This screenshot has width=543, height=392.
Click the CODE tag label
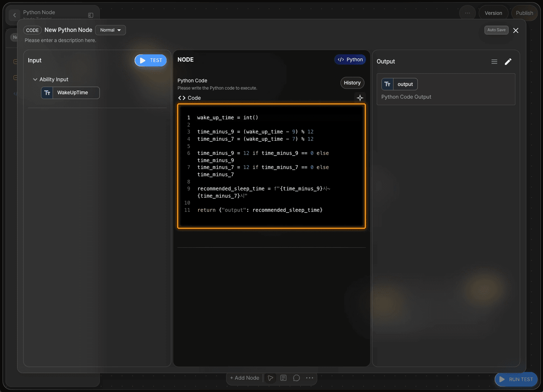(32, 30)
